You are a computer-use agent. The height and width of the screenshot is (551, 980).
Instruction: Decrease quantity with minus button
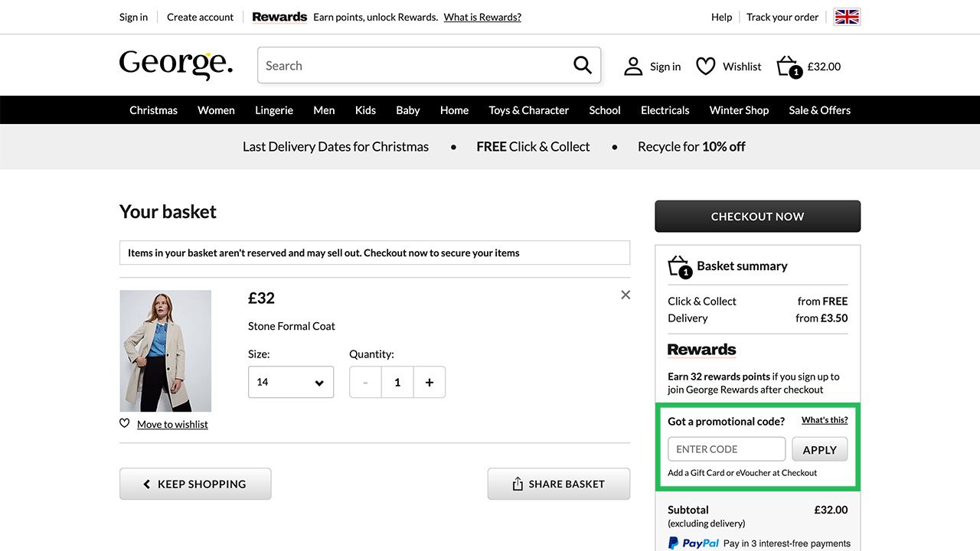tap(365, 382)
